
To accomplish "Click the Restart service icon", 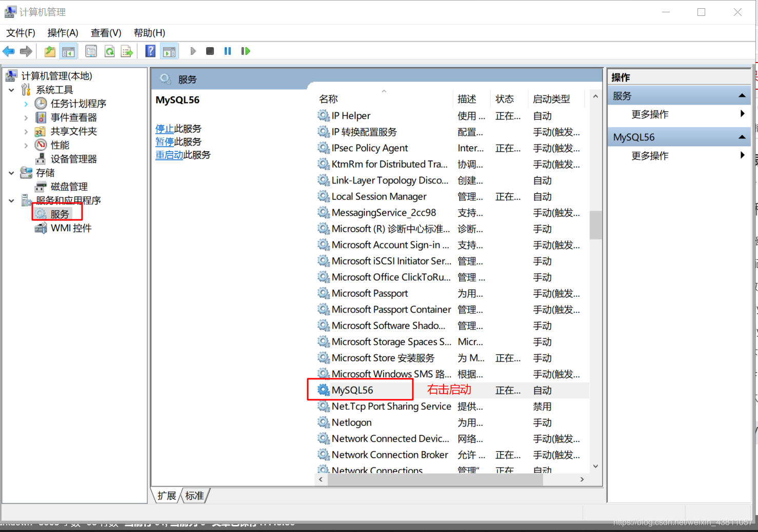I will tap(246, 51).
